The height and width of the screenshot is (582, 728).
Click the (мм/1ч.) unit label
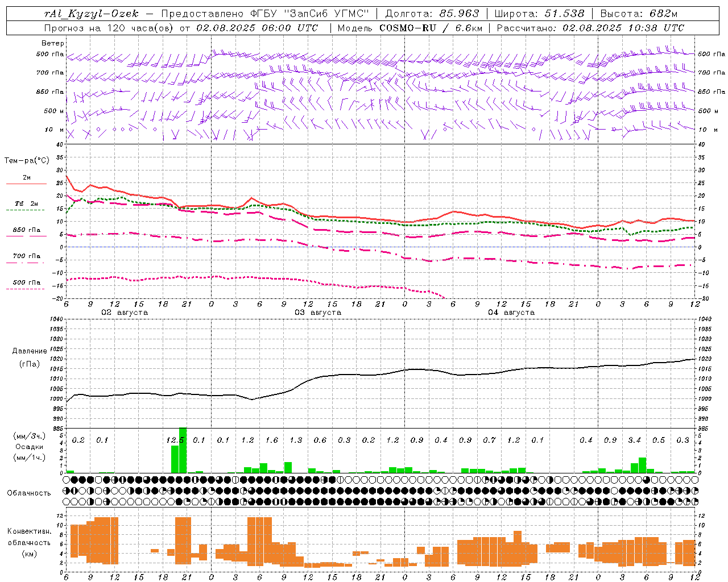coord(29,458)
